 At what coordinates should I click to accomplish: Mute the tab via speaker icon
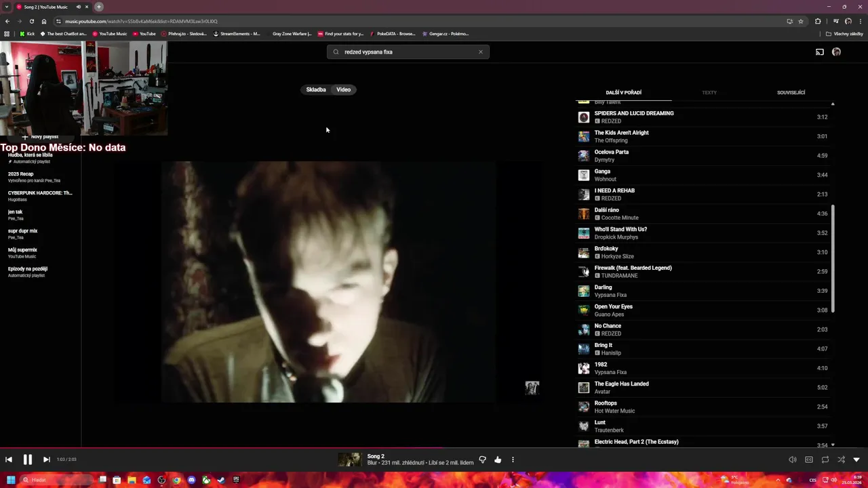(78, 7)
